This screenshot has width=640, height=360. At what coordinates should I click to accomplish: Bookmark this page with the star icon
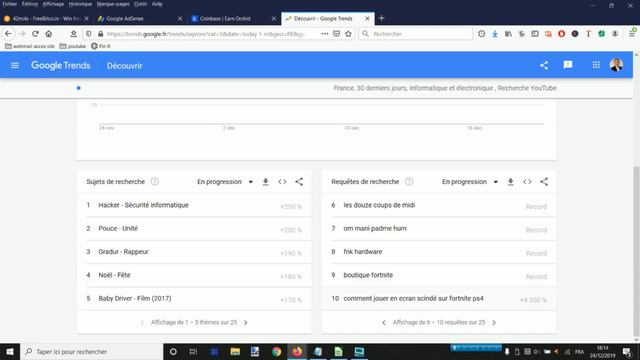tap(348, 34)
